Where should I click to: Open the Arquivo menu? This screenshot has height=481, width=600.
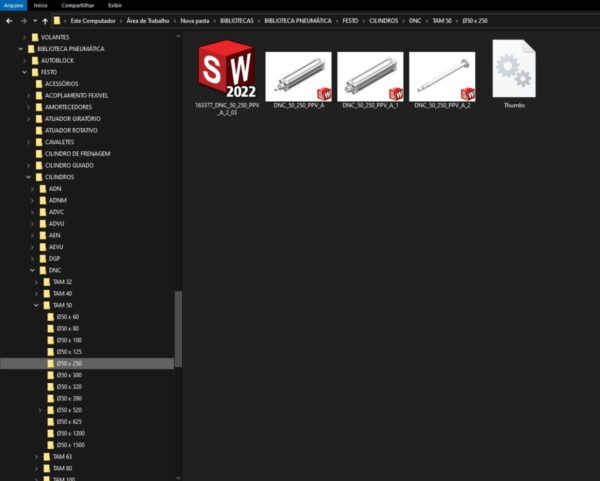[13, 5]
